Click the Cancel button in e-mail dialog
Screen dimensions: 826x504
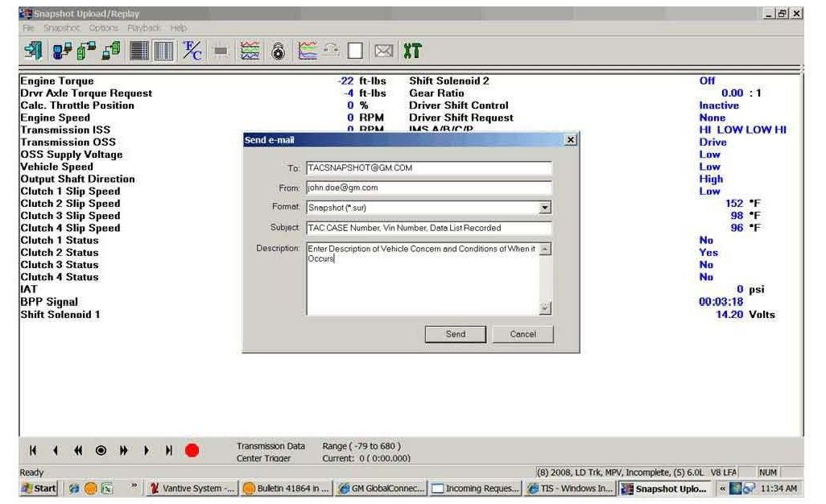(522, 334)
